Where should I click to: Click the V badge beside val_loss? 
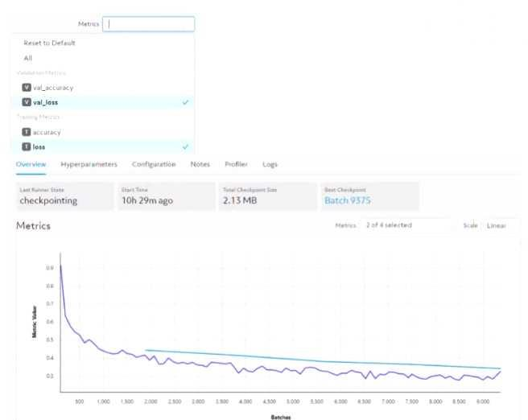pos(27,102)
